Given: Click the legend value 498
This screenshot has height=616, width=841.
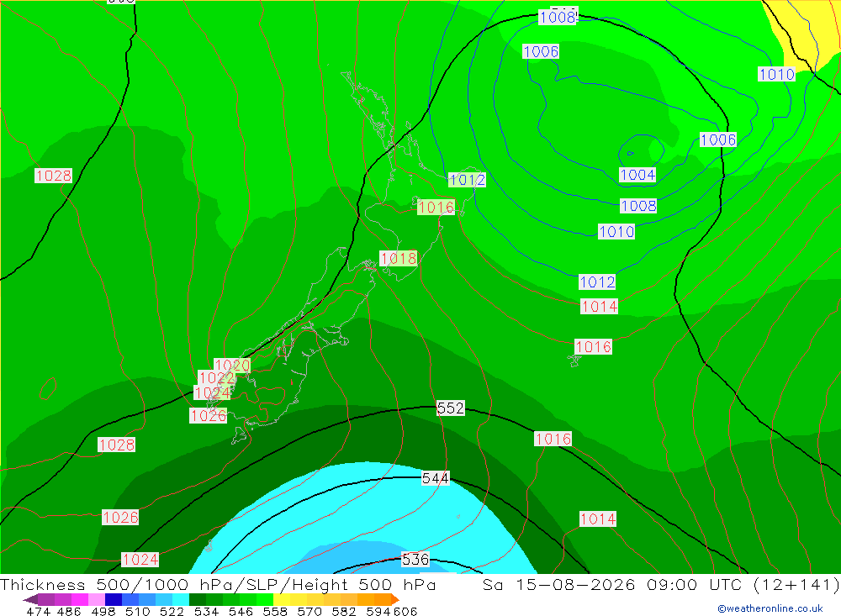Looking at the screenshot, I should coord(103,612).
